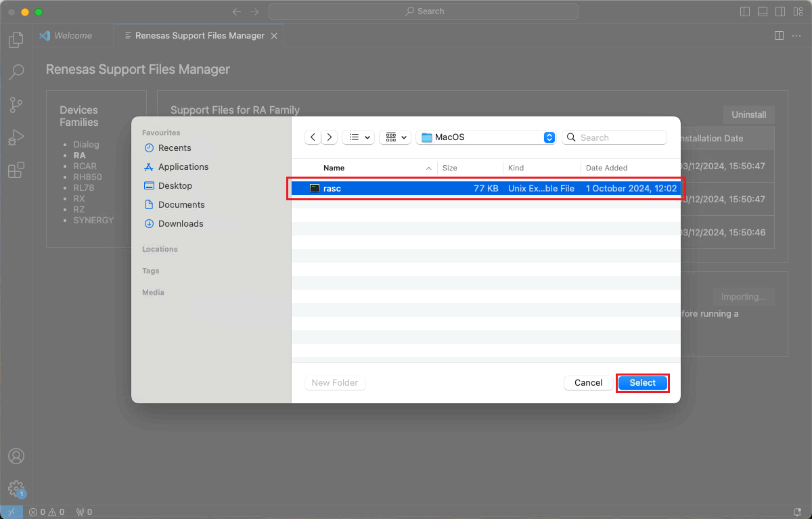This screenshot has height=519, width=812.
Task: Click the file dialog Search field
Action: pyautogui.click(x=614, y=137)
